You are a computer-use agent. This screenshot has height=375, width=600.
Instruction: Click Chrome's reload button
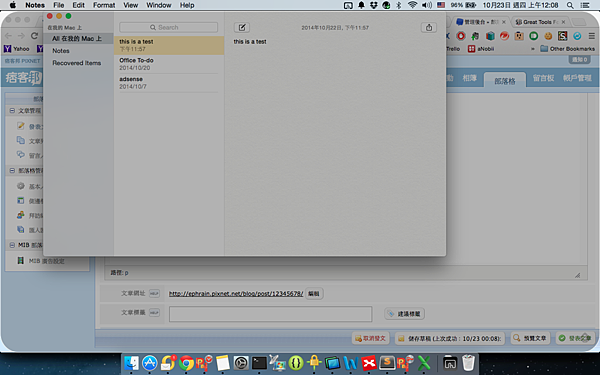tap(34, 36)
